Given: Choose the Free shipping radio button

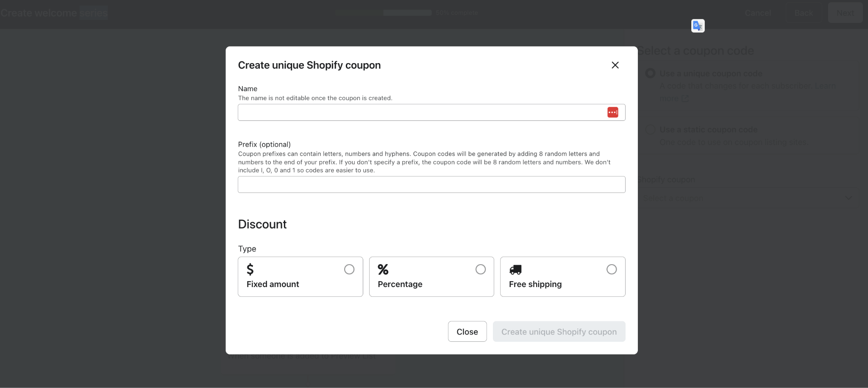Looking at the screenshot, I should 612,269.
